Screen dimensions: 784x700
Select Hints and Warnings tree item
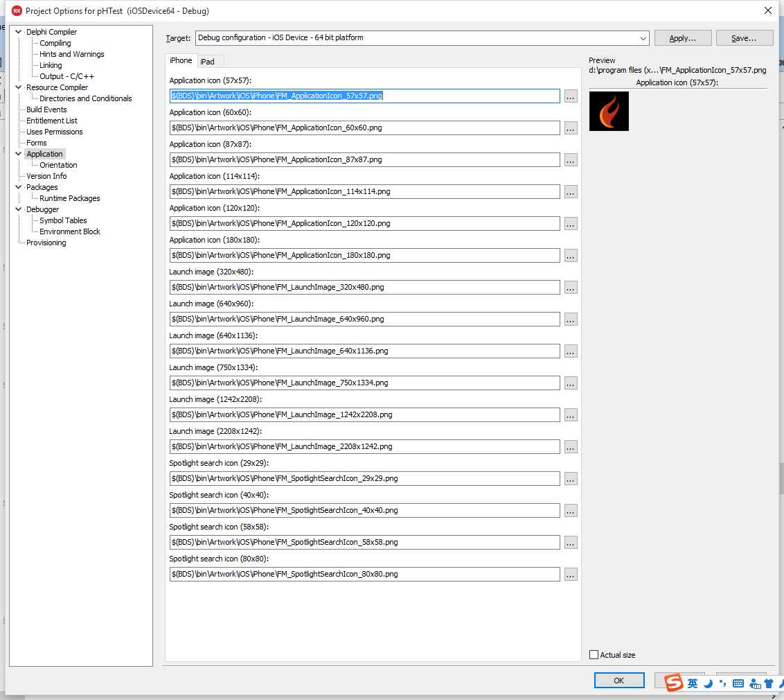tap(72, 54)
